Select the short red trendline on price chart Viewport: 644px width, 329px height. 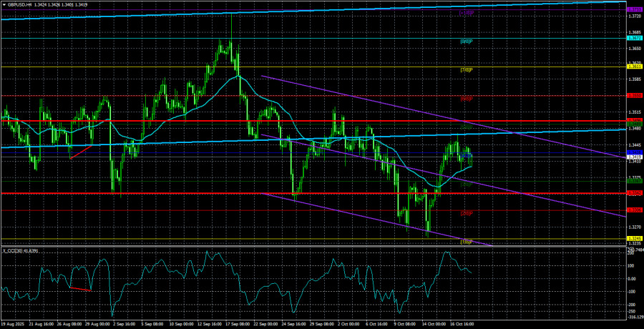coord(82,151)
